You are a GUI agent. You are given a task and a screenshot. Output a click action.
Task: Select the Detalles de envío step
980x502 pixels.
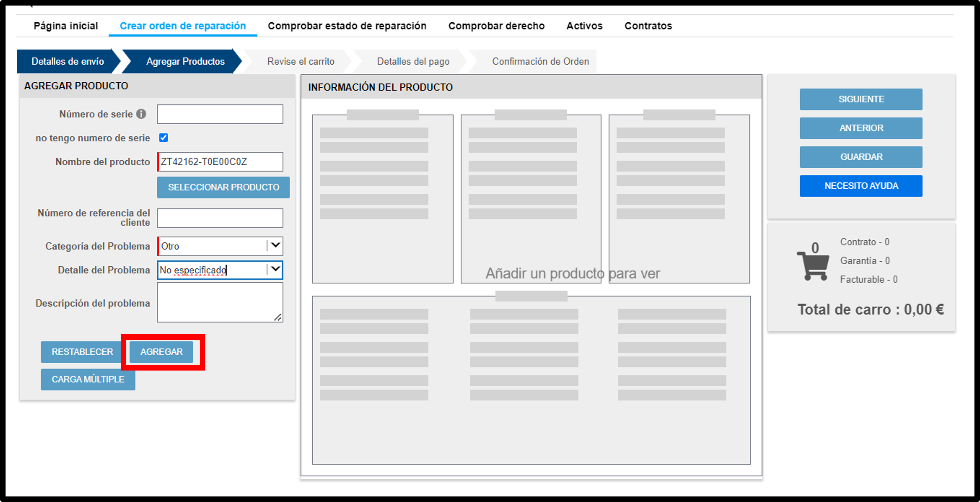coord(67,61)
